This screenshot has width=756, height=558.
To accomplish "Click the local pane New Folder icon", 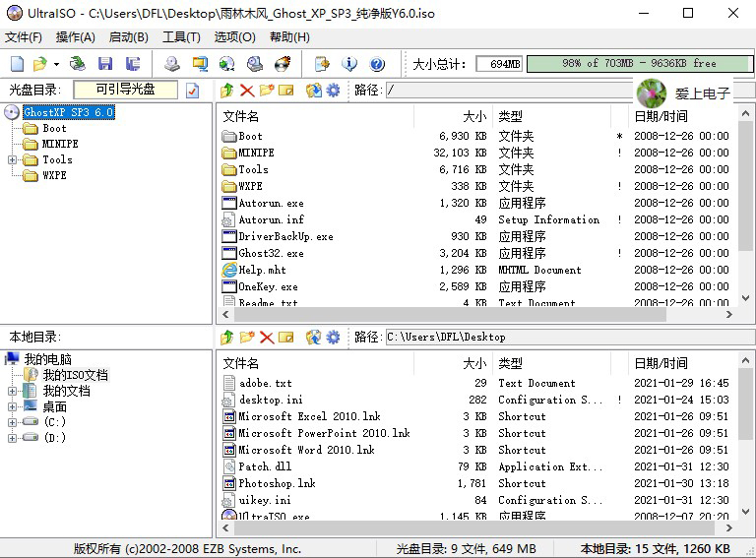I will tap(247, 338).
